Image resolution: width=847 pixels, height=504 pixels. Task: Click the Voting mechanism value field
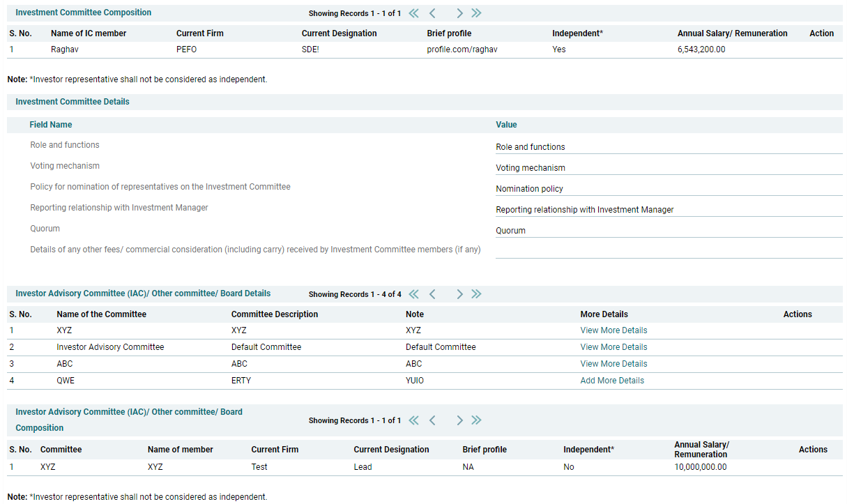pos(668,168)
